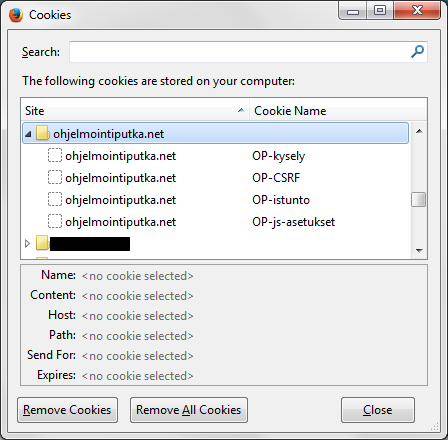The height and width of the screenshot is (440, 448).
Task: Click the OP-kysely cookie file icon
Action: coord(55,155)
